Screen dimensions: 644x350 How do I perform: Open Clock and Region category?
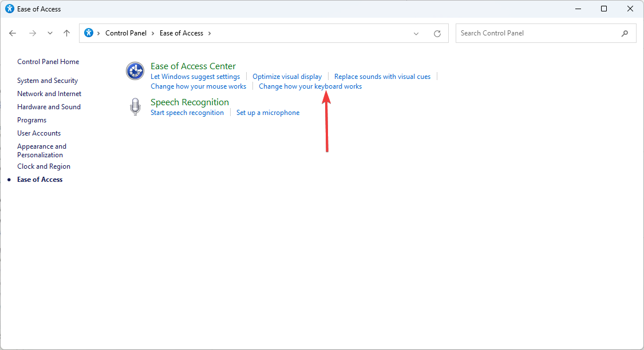44,166
